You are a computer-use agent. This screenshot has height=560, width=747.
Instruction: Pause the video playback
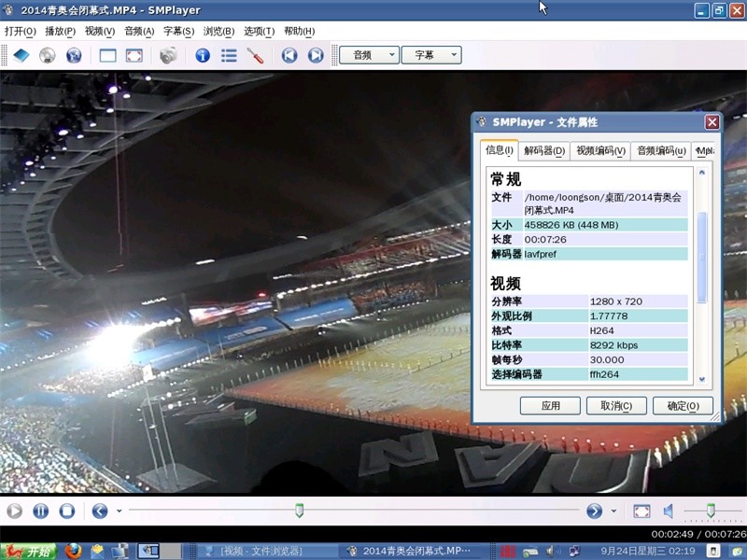(x=40, y=511)
